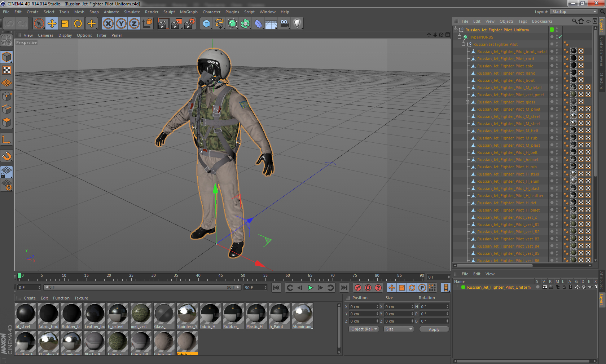Screen dimensions: 606x364
Task: Activate the Scale tool
Action: [65, 24]
